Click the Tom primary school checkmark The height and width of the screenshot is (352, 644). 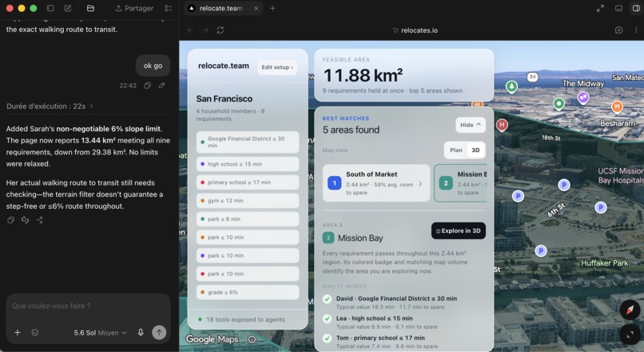(x=328, y=338)
